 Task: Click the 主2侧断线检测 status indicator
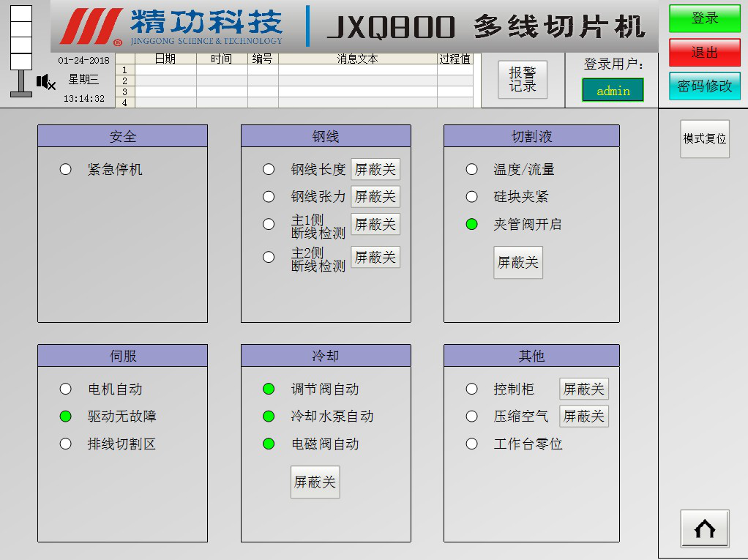pyautogui.click(x=269, y=257)
